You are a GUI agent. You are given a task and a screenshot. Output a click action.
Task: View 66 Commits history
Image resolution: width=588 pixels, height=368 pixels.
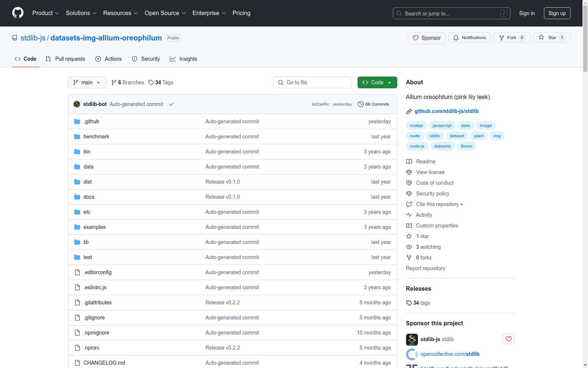[373, 104]
